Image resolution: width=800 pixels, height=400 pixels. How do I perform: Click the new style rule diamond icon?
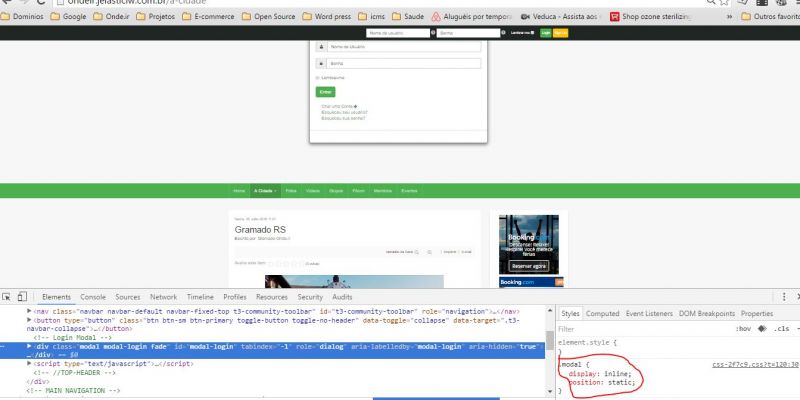coord(762,329)
